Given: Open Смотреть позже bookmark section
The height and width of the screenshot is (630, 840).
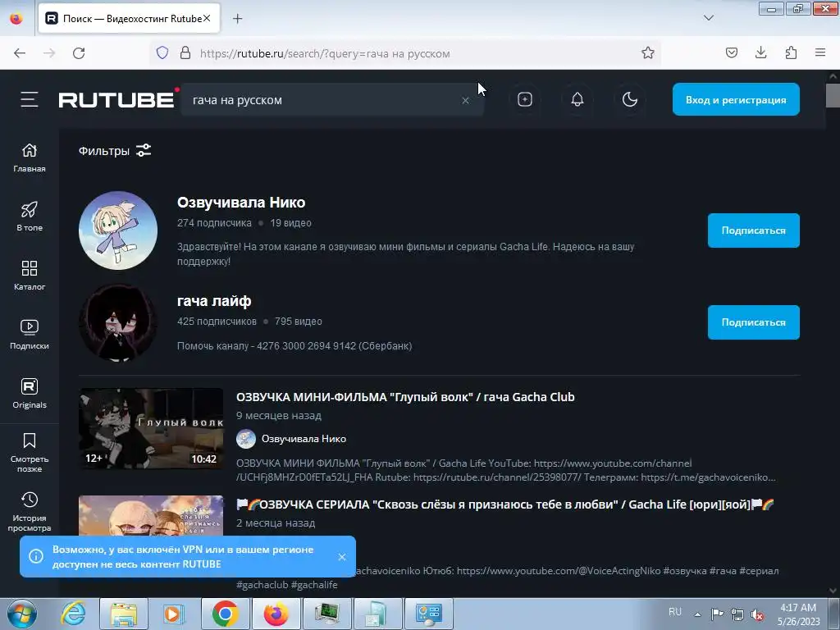Looking at the screenshot, I should click(30, 453).
